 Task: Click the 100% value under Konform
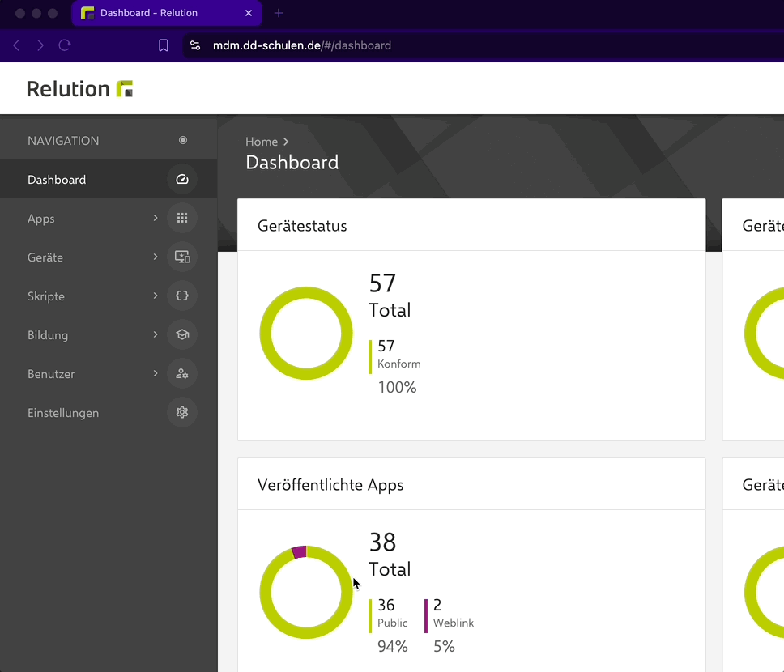click(397, 388)
